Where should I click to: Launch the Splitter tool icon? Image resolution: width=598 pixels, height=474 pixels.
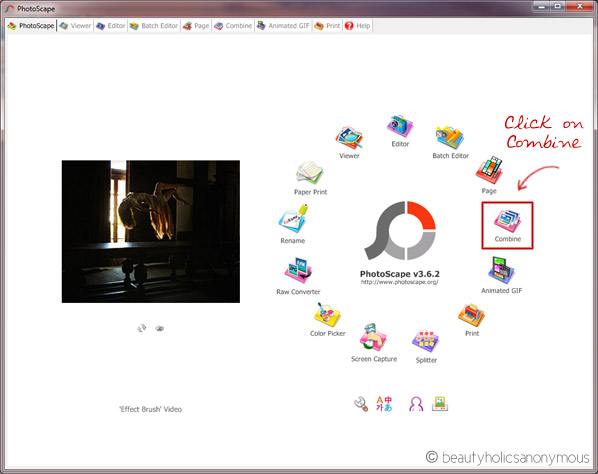tap(426, 341)
